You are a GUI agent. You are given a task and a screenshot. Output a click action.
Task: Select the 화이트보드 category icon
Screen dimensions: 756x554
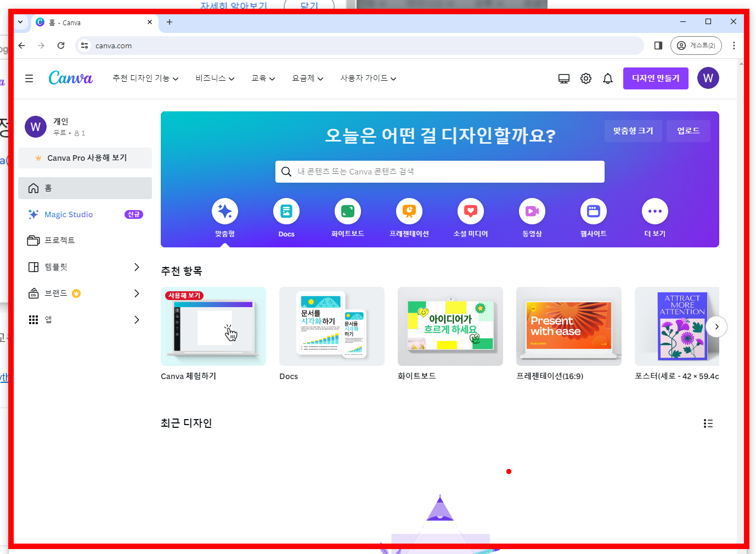(x=348, y=211)
